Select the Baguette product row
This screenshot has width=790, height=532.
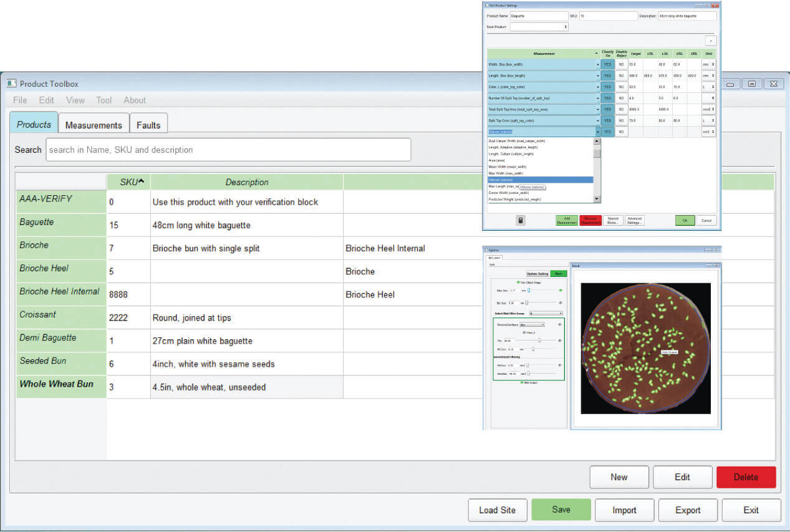pyautogui.click(x=395, y=225)
